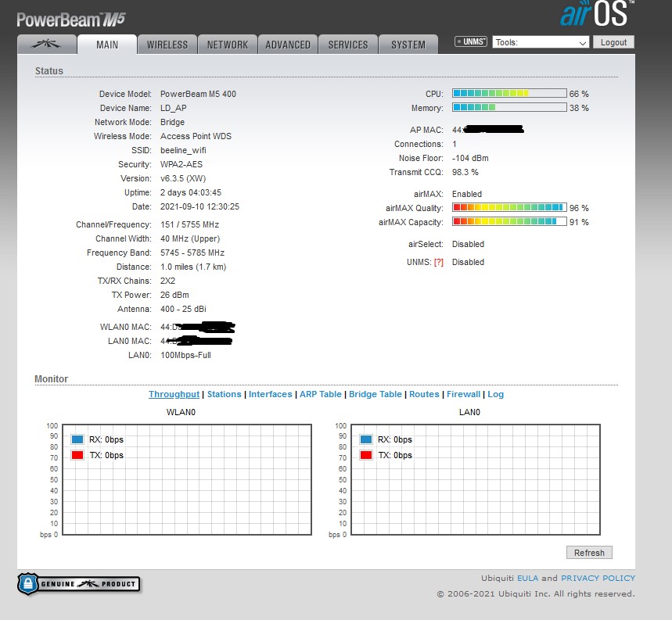
Task: Click the uptime value 2 days 04:03:45
Action: [191, 192]
